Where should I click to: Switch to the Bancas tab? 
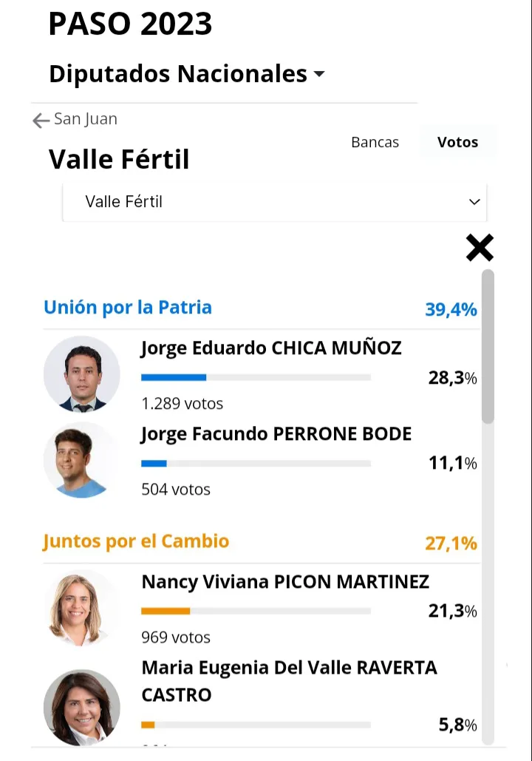tap(375, 142)
